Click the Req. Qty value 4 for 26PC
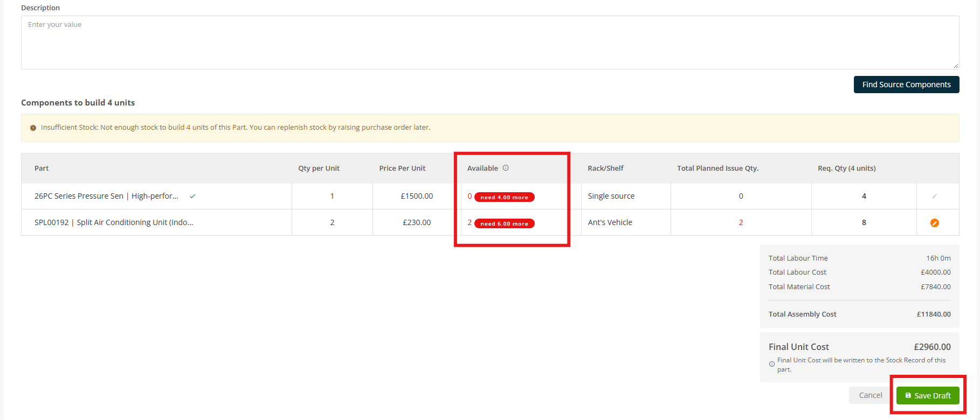The height and width of the screenshot is (420, 980). coord(864,196)
